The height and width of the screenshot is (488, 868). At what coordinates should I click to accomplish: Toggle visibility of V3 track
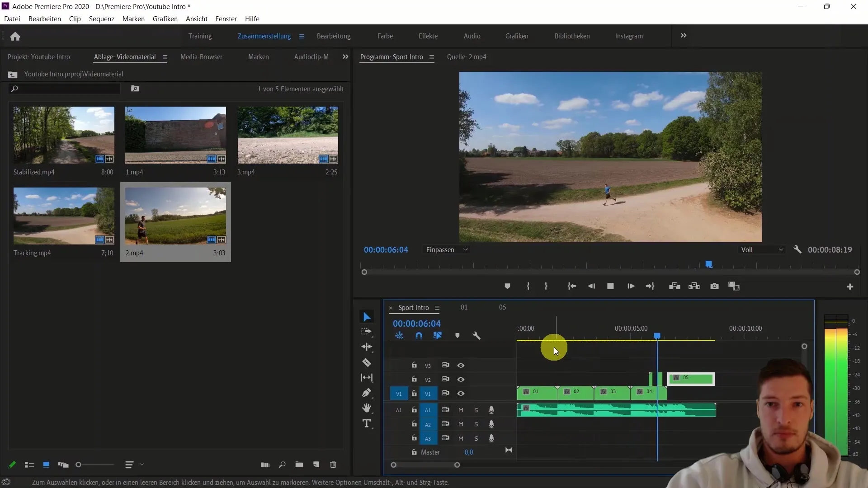point(461,365)
